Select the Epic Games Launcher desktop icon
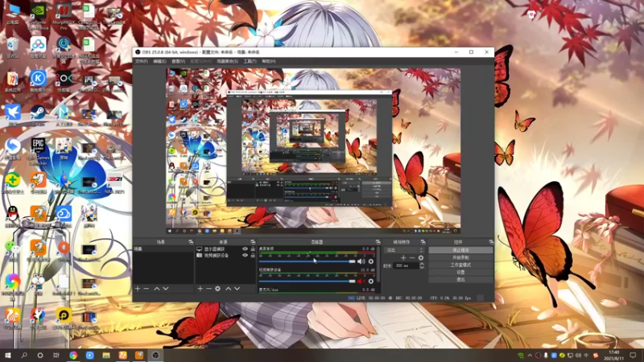This screenshot has height=362, width=644. coord(38,151)
